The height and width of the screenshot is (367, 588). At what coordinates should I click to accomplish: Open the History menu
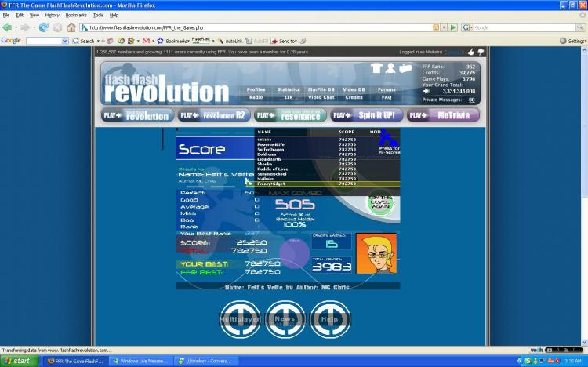(x=52, y=16)
